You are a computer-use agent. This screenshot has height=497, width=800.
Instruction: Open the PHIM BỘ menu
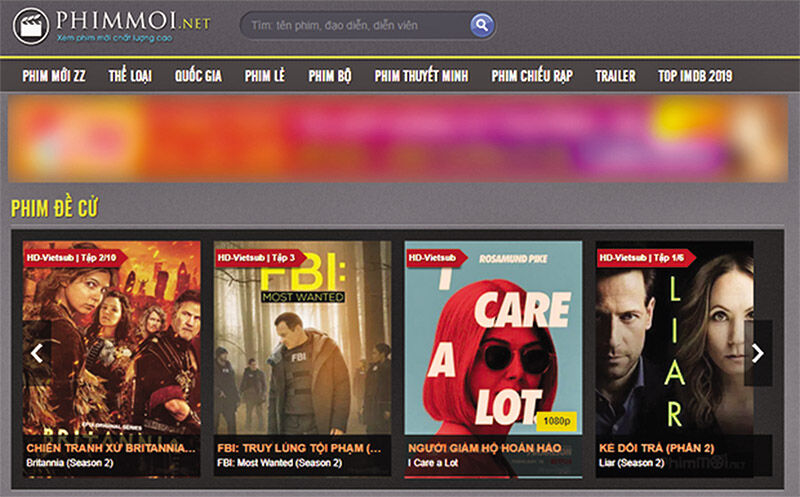330,76
